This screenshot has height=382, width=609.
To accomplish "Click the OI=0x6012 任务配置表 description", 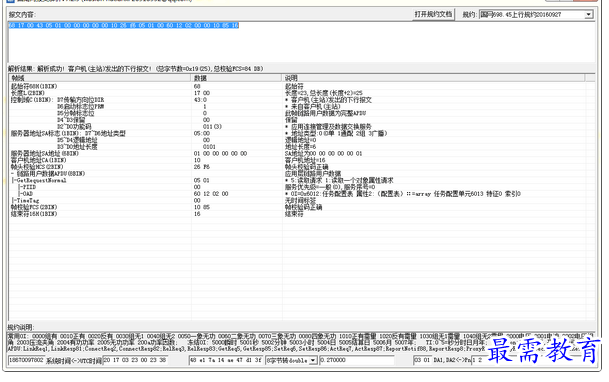I will pos(403,194).
